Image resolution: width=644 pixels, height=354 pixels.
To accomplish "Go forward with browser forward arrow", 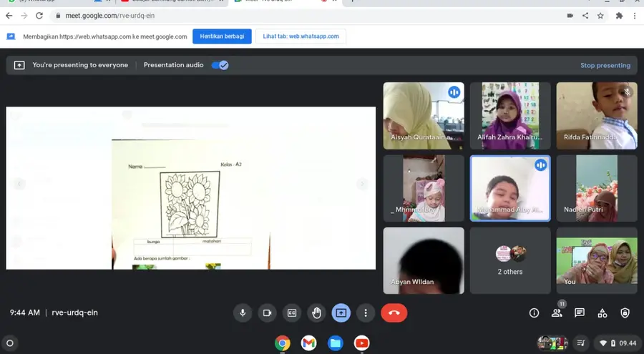I will [24, 16].
